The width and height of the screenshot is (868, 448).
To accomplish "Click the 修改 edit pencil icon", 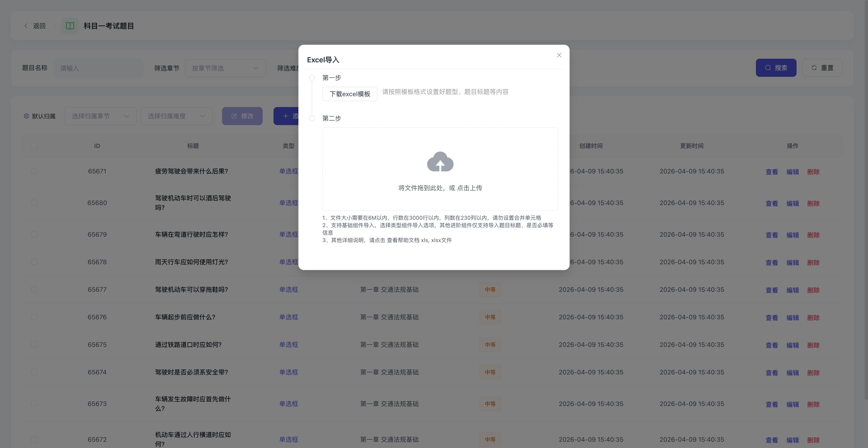I will coord(234,116).
